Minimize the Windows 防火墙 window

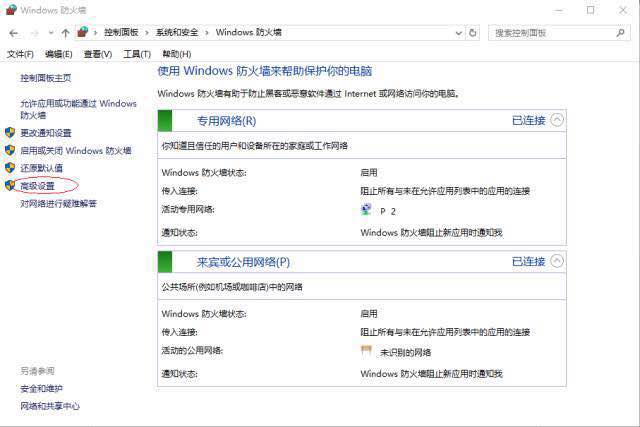tap(559, 10)
